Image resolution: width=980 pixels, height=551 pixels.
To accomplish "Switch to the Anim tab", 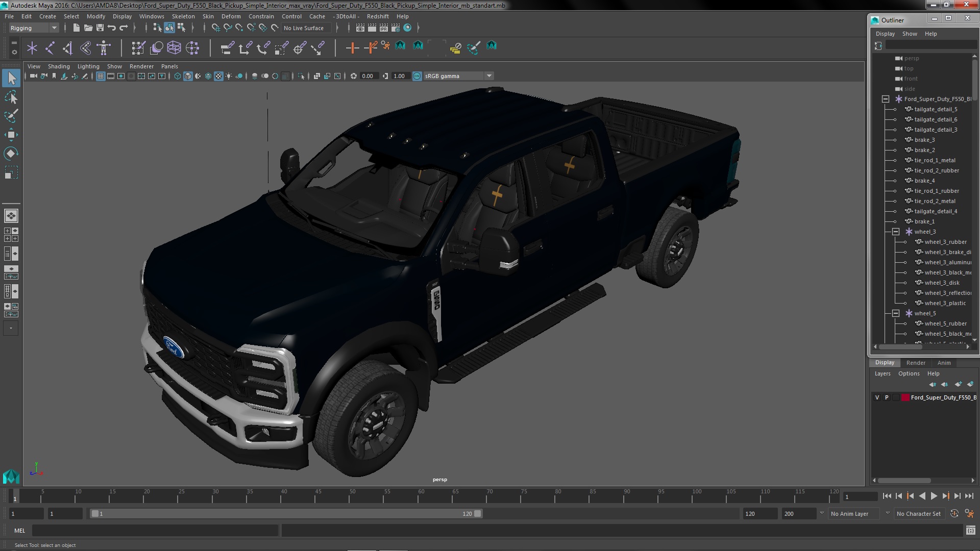I will [944, 362].
